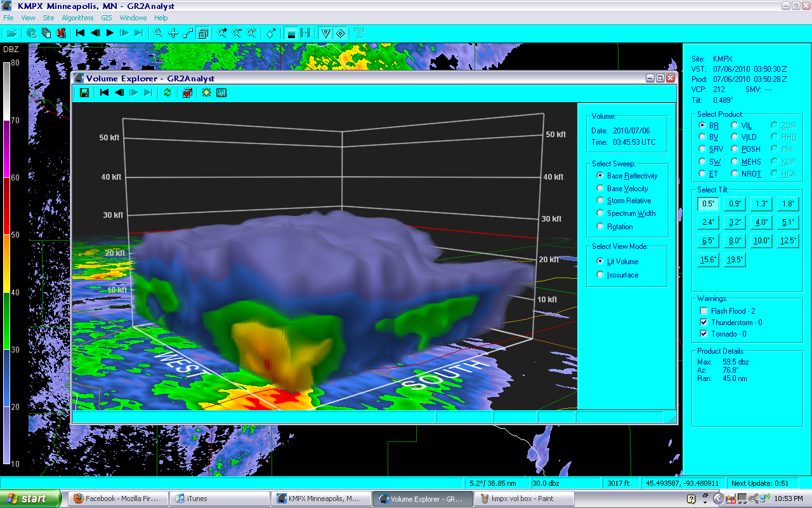Enable the Isosurface view mode

(x=599, y=274)
